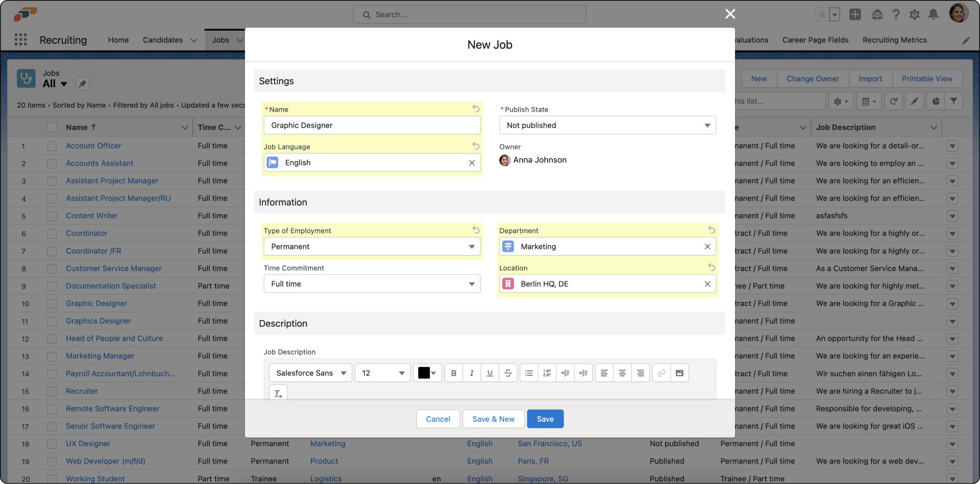Viewport: 980px width, 484px height.
Task: Check the row checkbox for Graphic Designer
Action: pos(52,303)
